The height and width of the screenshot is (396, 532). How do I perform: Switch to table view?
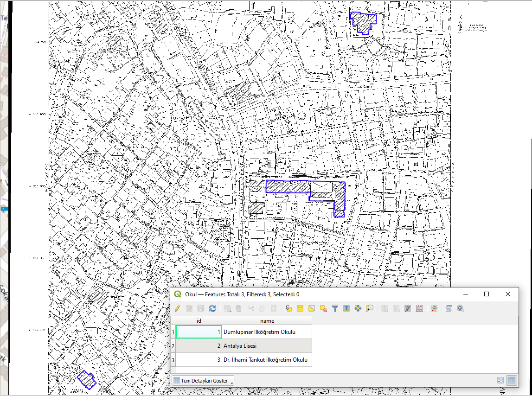[512, 380]
